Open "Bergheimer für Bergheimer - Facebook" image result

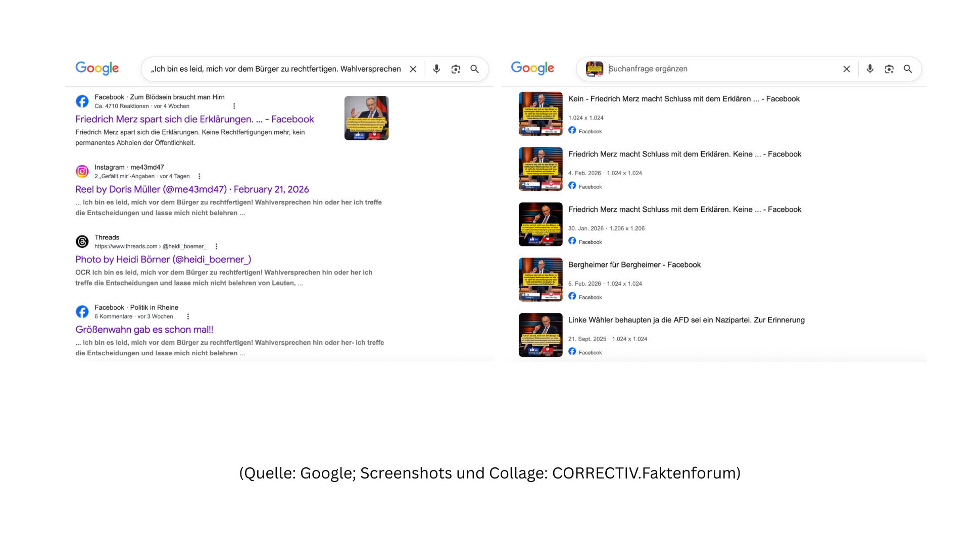[634, 265]
